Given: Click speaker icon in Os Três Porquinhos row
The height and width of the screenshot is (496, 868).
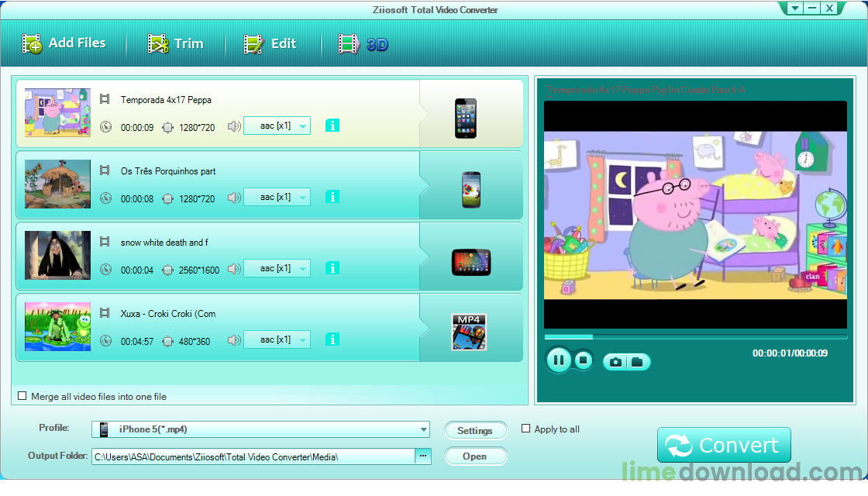Looking at the screenshot, I should (234, 197).
